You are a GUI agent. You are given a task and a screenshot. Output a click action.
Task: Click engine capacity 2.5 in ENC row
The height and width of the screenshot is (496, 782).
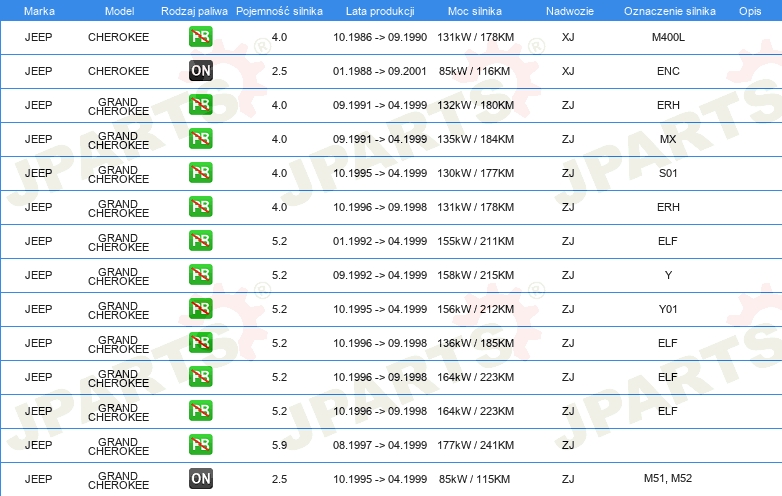click(x=279, y=71)
